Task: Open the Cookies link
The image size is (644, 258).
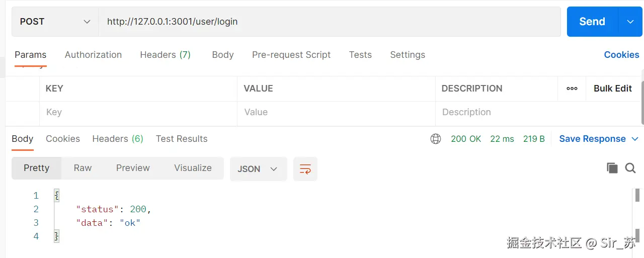Action: point(621,55)
